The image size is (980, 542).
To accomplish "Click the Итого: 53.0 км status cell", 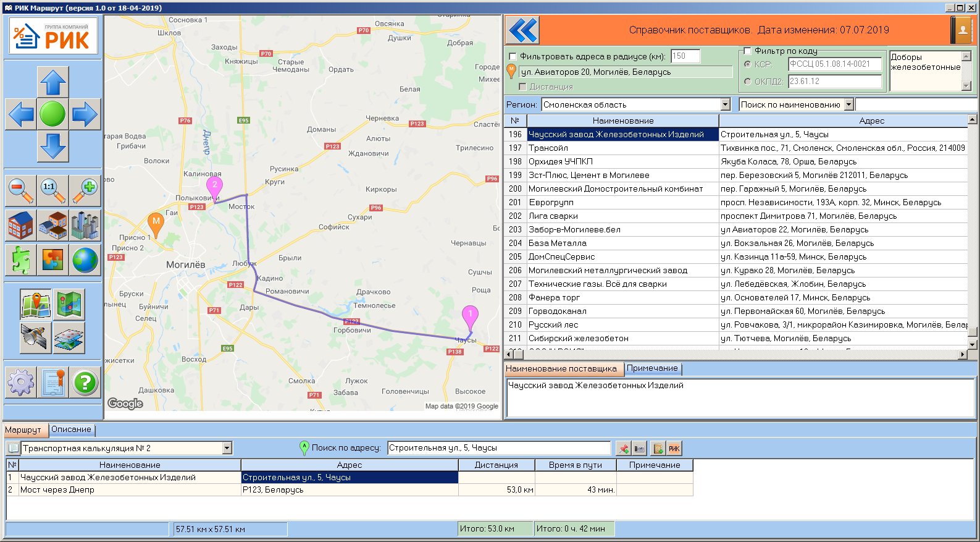I will pyautogui.click(x=495, y=528).
